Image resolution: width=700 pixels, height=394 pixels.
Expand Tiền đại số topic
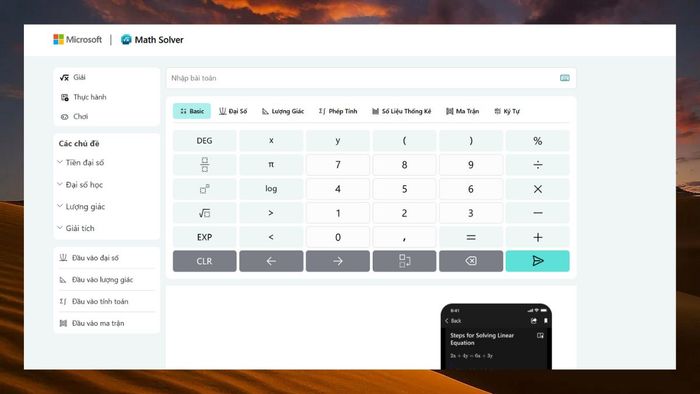pyautogui.click(x=81, y=162)
